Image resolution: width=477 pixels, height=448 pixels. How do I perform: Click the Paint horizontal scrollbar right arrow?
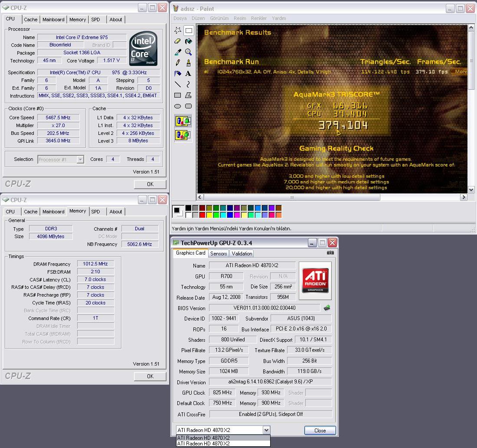click(x=464, y=197)
